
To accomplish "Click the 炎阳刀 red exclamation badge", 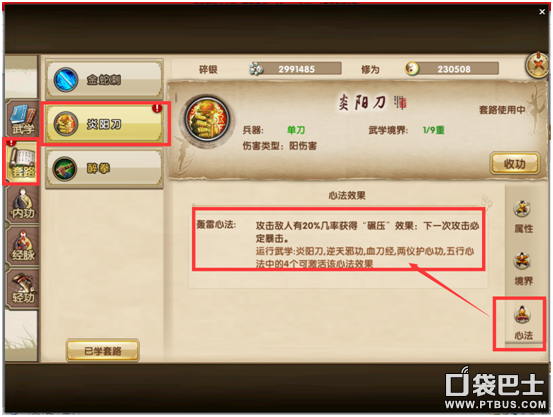I will pos(157,108).
